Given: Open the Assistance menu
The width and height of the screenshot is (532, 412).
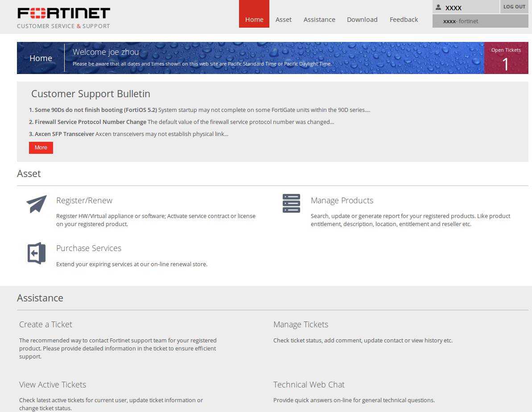Looking at the screenshot, I should pos(319,20).
